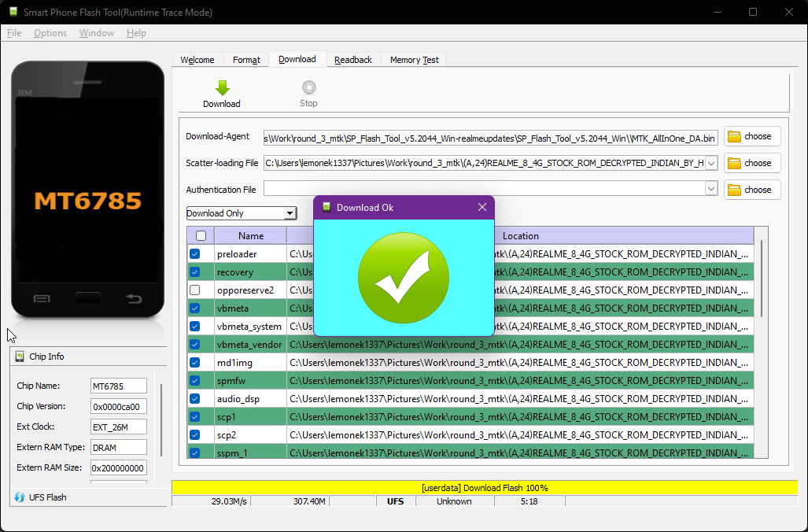Click the partition table vertical scrollbar
This screenshot has height=532, width=808.
tap(761, 279)
